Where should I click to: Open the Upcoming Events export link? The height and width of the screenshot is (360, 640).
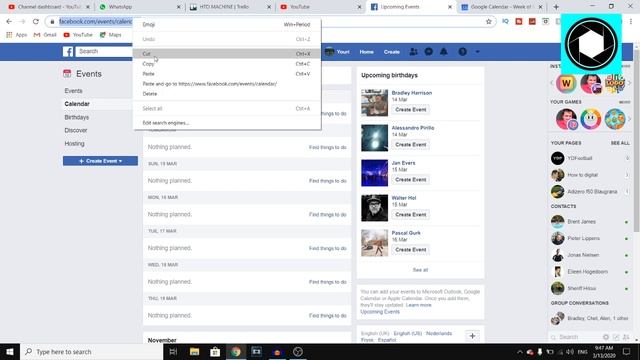pos(380,311)
